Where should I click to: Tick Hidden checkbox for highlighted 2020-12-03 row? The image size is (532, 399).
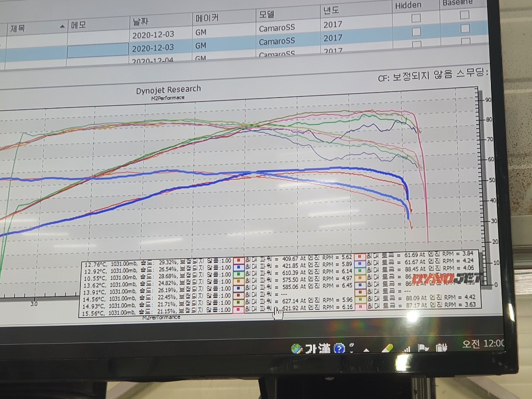416,32
